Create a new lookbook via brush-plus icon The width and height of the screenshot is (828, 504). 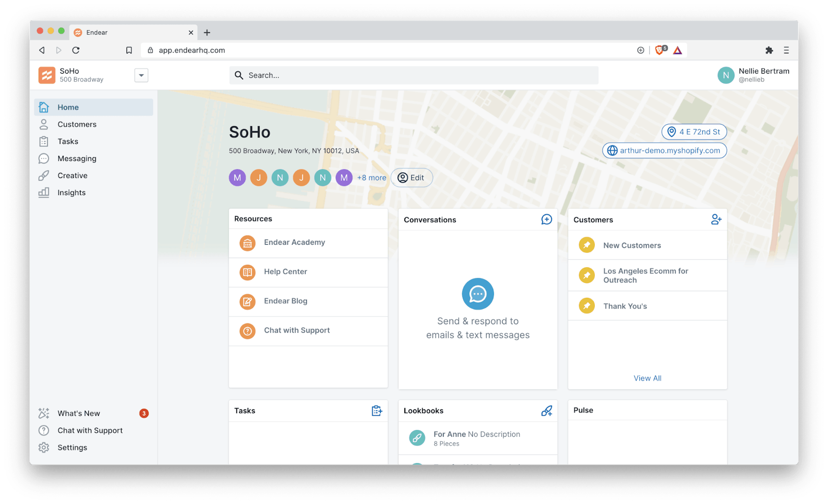point(546,411)
